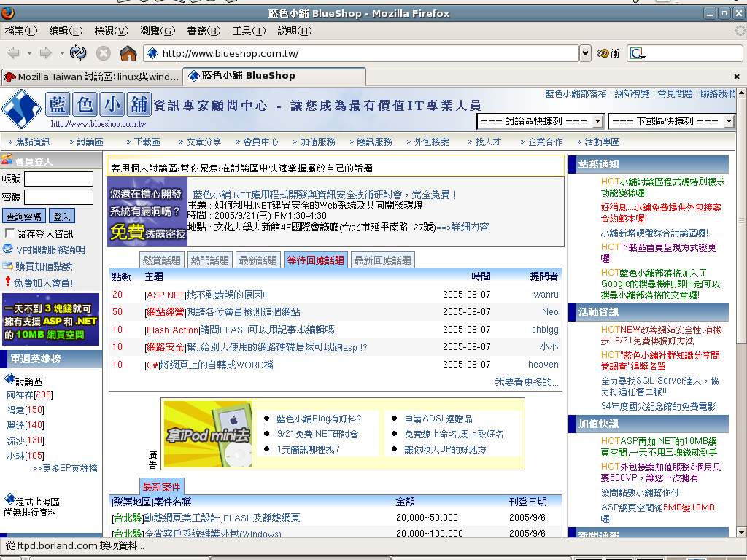Open the URL address bar dropdown
This screenshot has width=747, height=560.
(585, 53)
